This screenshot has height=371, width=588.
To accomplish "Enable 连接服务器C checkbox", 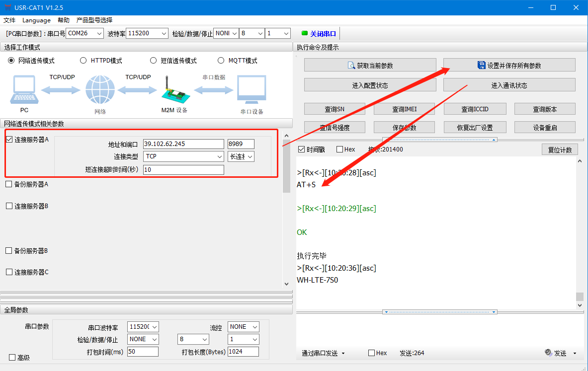I will pyautogui.click(x=9, y=272).
